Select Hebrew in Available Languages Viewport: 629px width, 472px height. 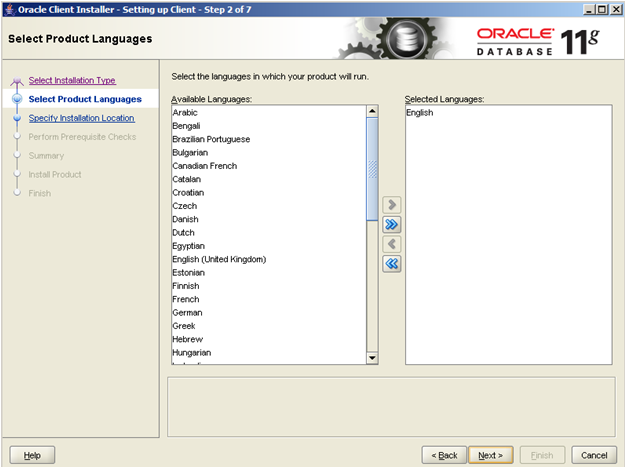269,339
